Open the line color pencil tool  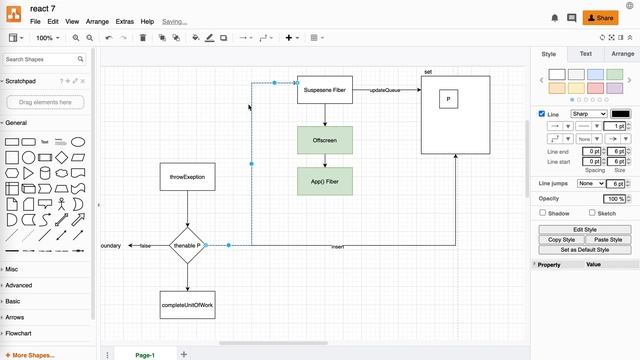[209, 38]
